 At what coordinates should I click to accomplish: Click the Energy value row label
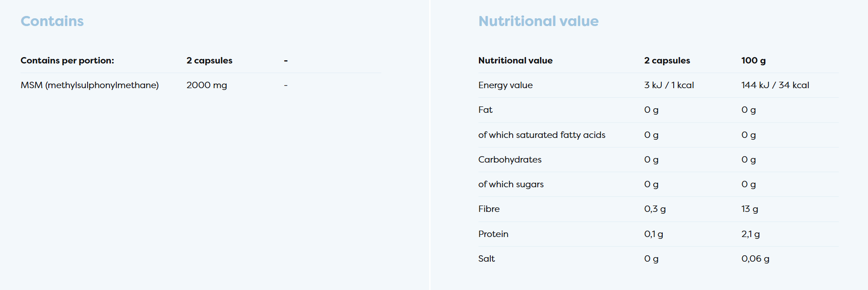pyautogui.click(x=505, y=85)
